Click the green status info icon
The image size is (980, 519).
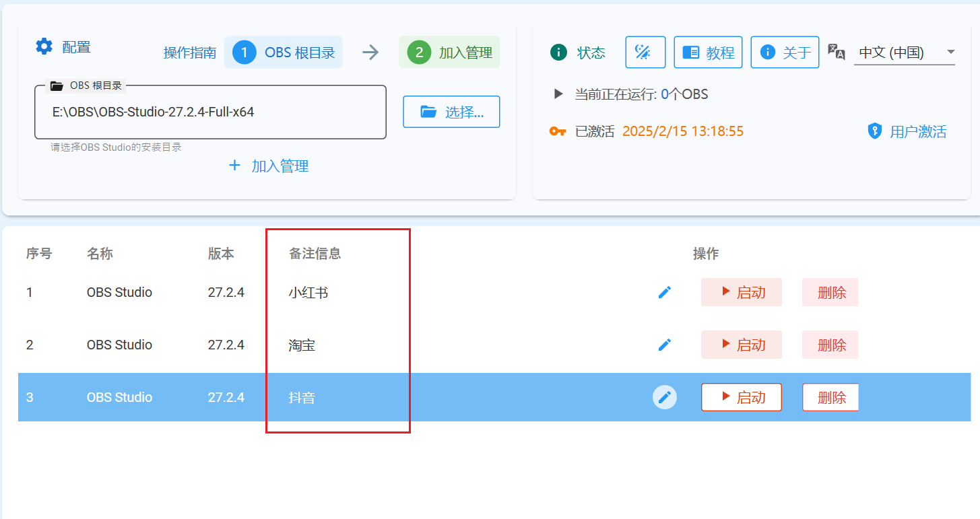558,53
